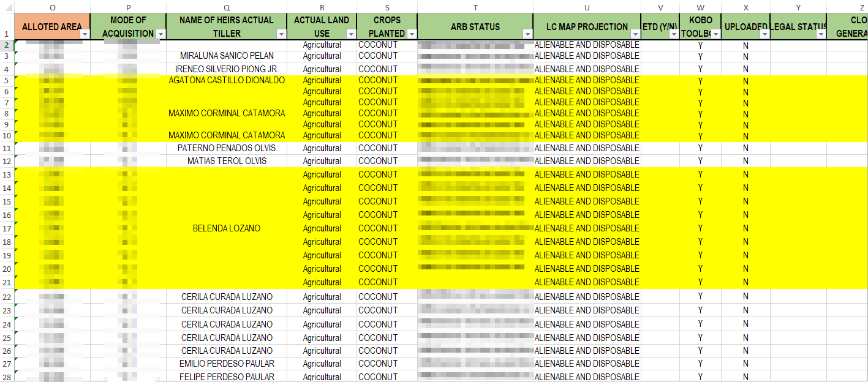Click the MODE OF ACQUISITION header cell text
Viewport: 868px width, 382px height.
pos(128,27)
